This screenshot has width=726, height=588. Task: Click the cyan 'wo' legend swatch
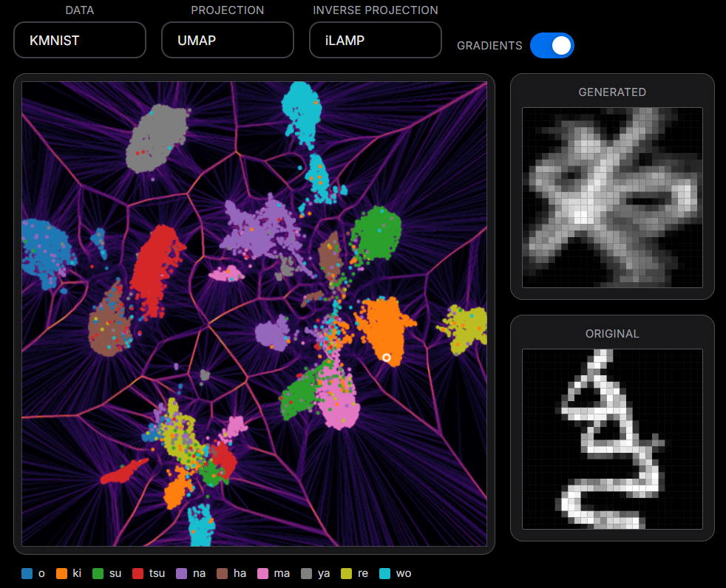[384, 574]
